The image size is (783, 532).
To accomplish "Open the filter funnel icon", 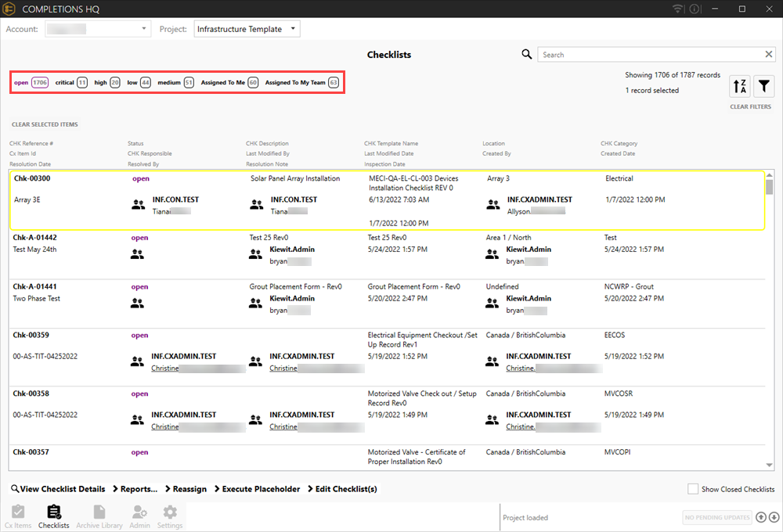I will (x=763, y=87).
